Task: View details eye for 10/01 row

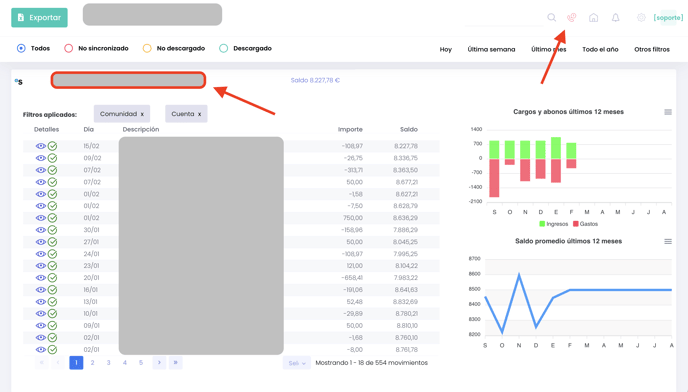Action: [x=41, y=313]
